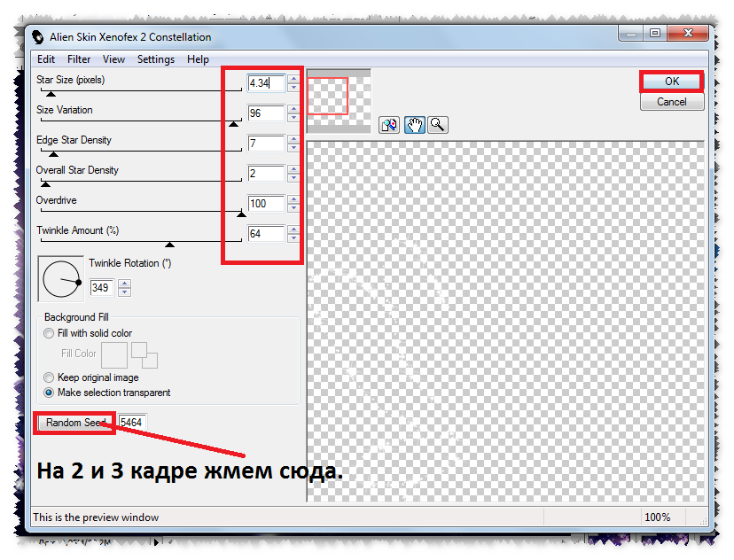The image size is (734, 560).
Task: Click the Random Seed button
Action: tap(76, 423)
